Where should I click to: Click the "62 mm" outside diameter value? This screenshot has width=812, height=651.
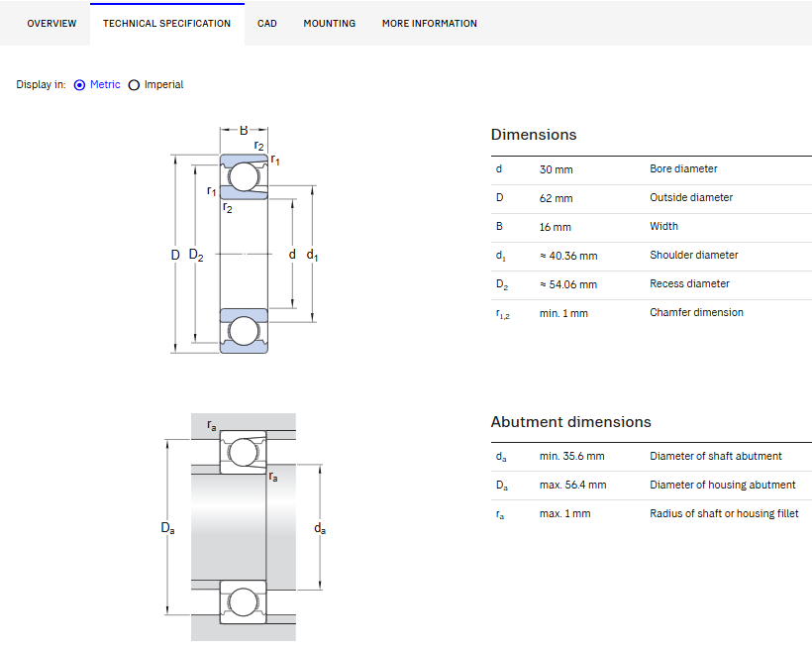pyautogui.click(x=556, y=198)
